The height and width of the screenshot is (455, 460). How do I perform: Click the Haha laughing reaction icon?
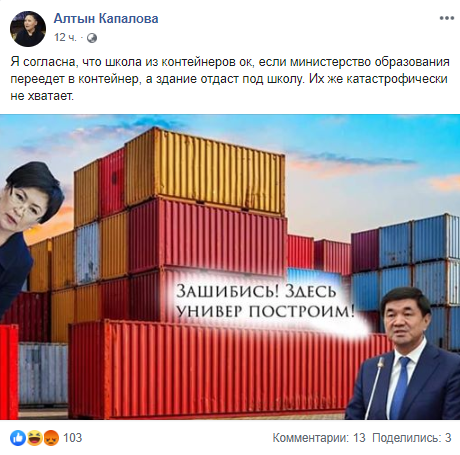(34, 438)
